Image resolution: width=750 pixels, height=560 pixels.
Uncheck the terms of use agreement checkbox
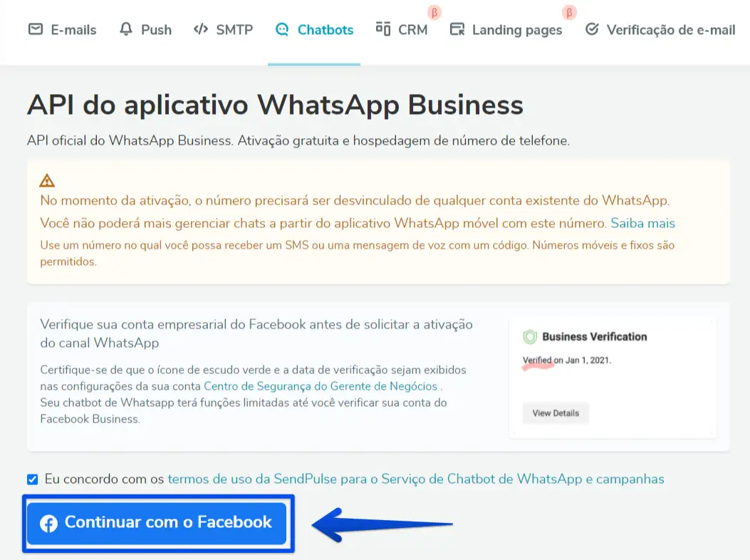click(33, 479)
